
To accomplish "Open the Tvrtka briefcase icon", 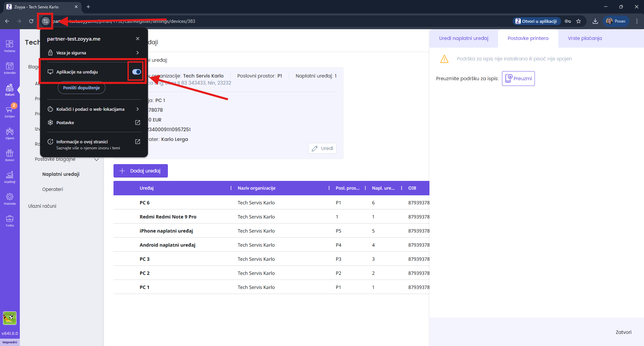I will coord(10,220).
